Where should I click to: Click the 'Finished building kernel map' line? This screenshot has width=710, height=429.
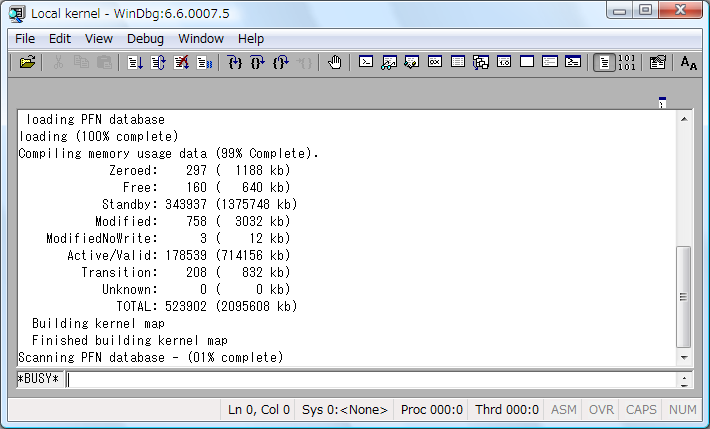(x=130, y=341)
